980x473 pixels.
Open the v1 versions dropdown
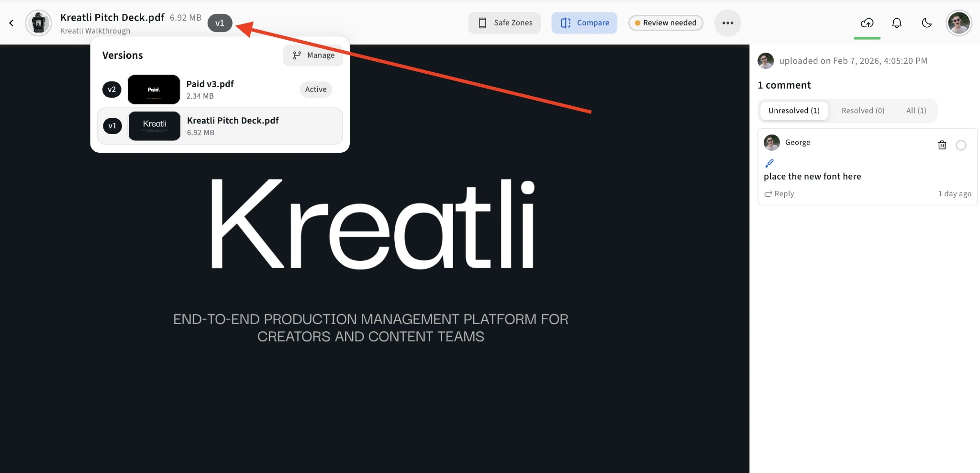[x=220, y=23]
